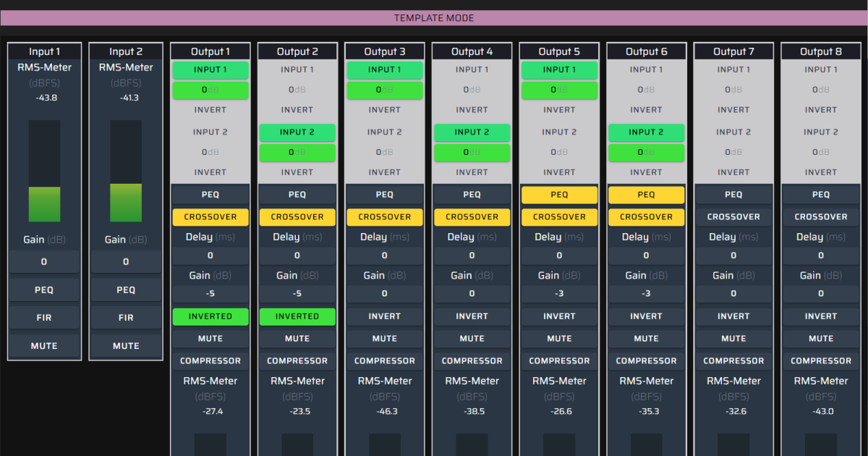Open the FIR filter for Input 2

(126, 318)
